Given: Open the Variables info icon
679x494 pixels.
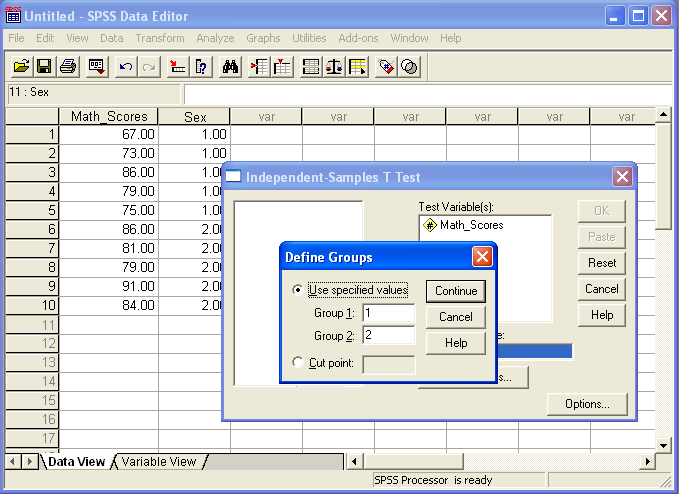Looking at the screenshot, I should (x=201, y=67).
